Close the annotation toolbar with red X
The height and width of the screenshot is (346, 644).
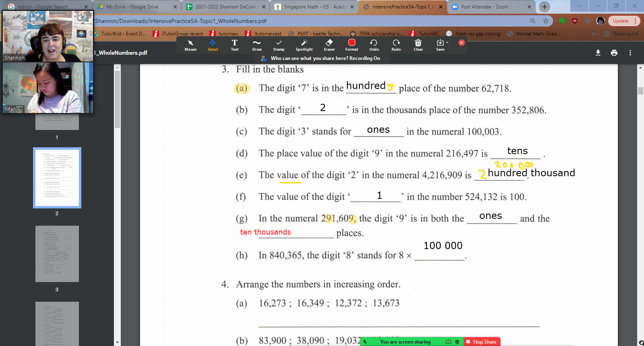coord(462,43)
